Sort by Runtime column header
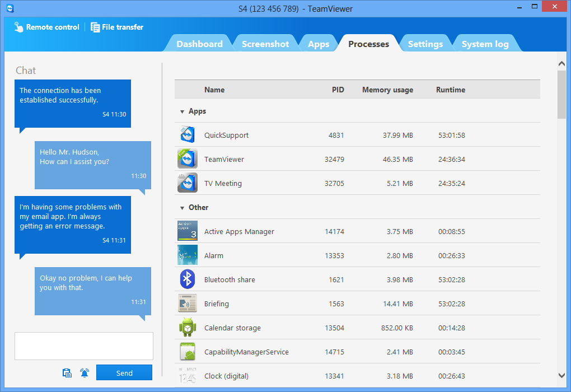This screenshot has width=571, height=392. click(x=451, y=90)
